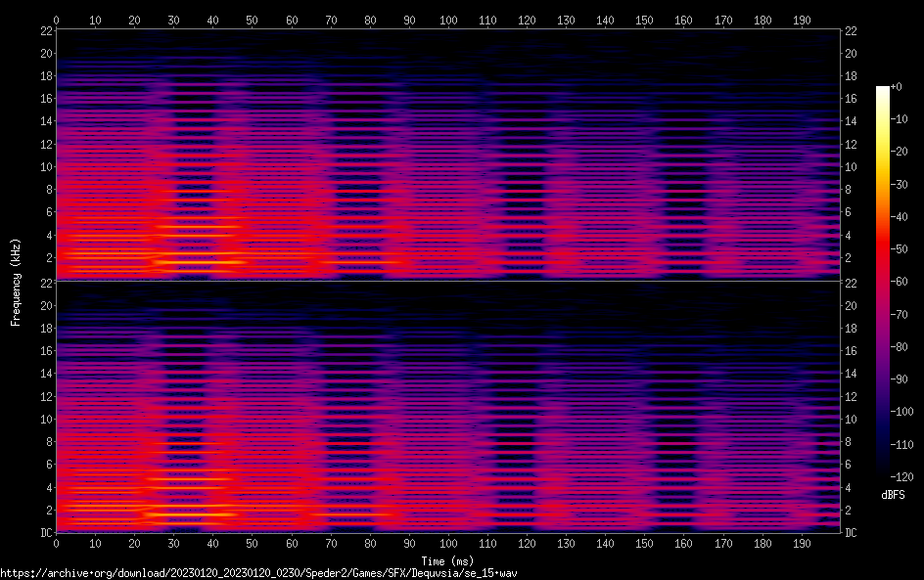924x580 pixels.
Task: Click the dBFS unit label below the color bar
Action: [893, 496]
